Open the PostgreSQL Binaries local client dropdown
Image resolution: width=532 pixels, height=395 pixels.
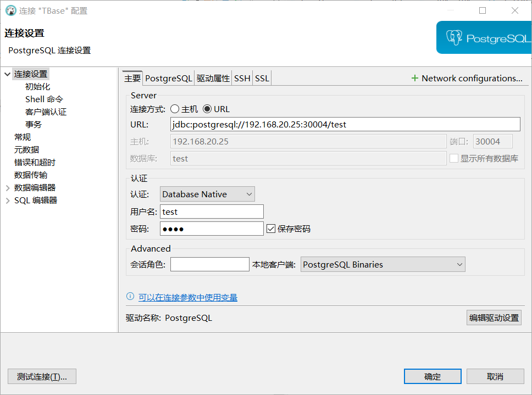(x=383, y=264)
